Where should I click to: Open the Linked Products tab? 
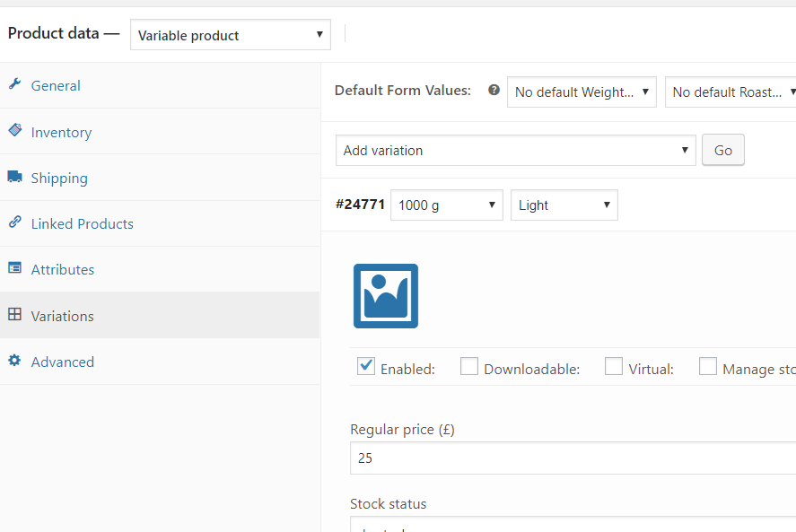(x=82, y=223)
